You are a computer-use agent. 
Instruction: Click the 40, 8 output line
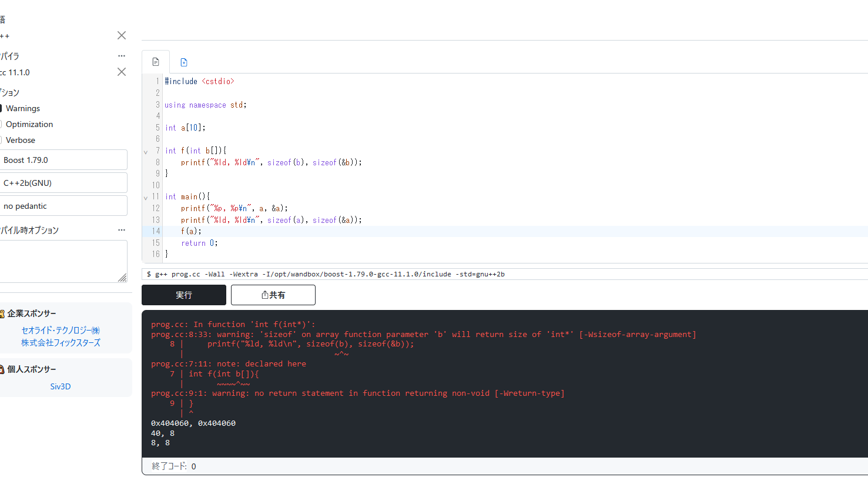(163, 433)
